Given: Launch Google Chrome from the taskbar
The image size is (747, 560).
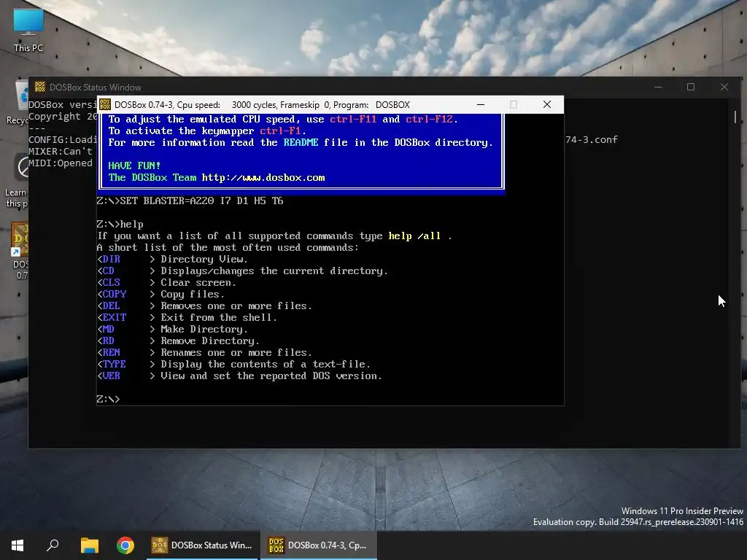Looking at the screenshot, I should pos(125,545).
